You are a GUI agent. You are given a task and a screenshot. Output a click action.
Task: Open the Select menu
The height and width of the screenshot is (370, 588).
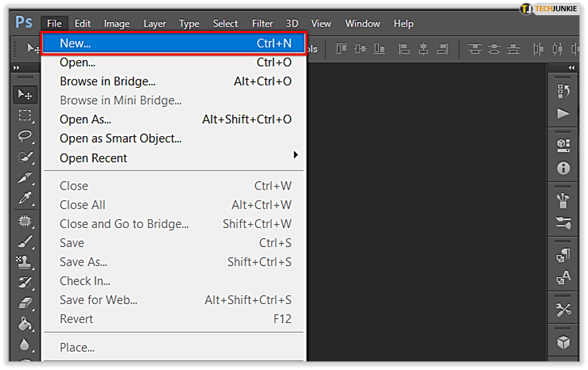pyautogui.click(x=226, y=24)
